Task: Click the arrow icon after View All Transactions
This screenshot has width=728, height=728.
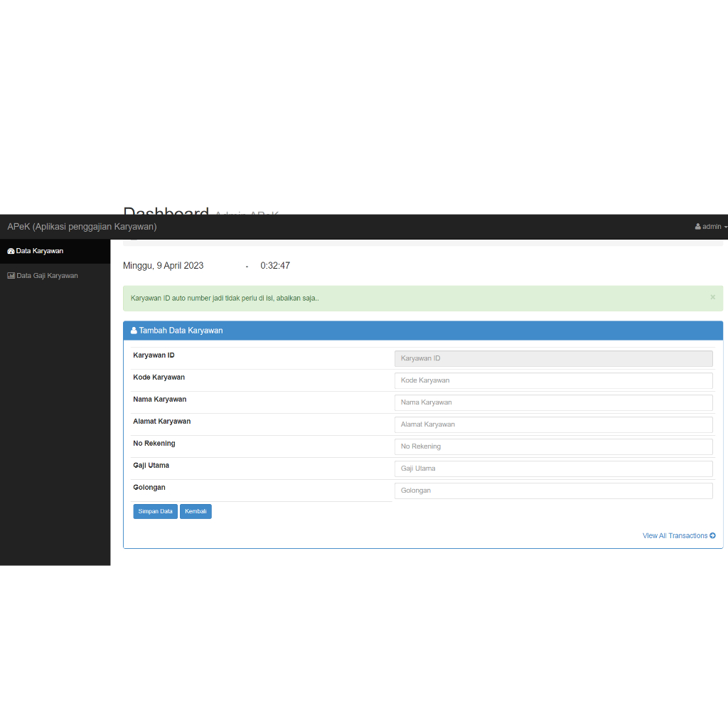Action: click(x=712, y=536)
